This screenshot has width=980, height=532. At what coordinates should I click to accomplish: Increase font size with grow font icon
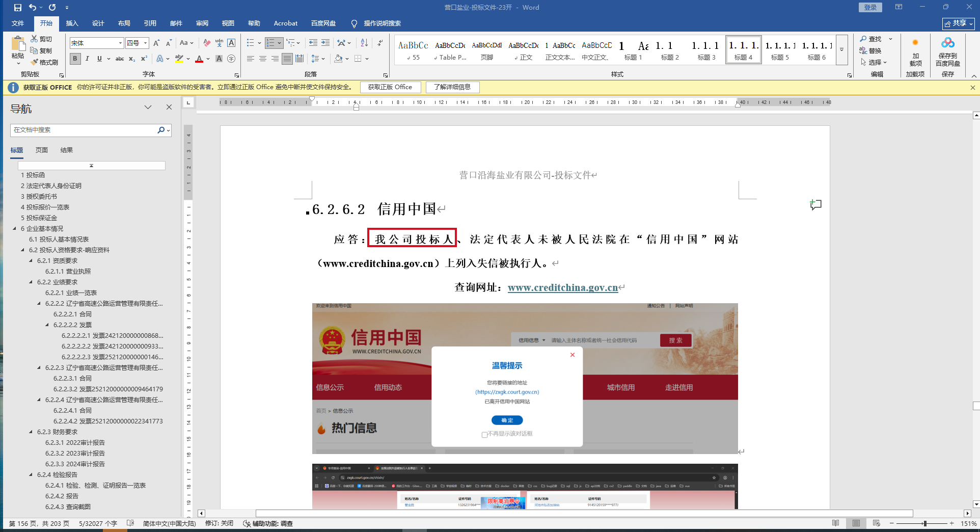tap(156, 43)
